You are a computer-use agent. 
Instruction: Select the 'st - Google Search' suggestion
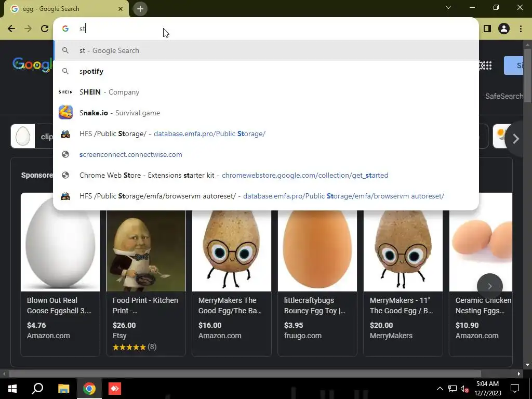[265, 50]
